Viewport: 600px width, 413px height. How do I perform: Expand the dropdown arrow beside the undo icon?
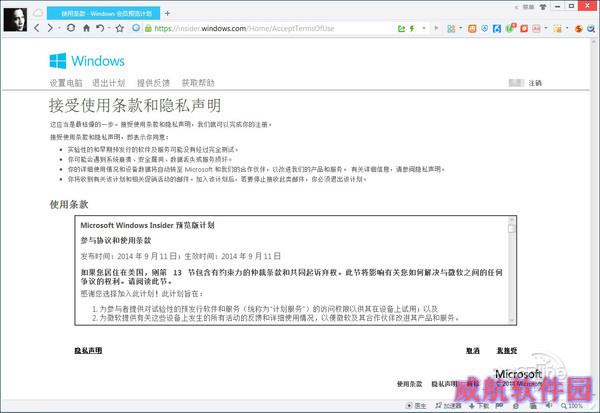[x=109, y=28]
